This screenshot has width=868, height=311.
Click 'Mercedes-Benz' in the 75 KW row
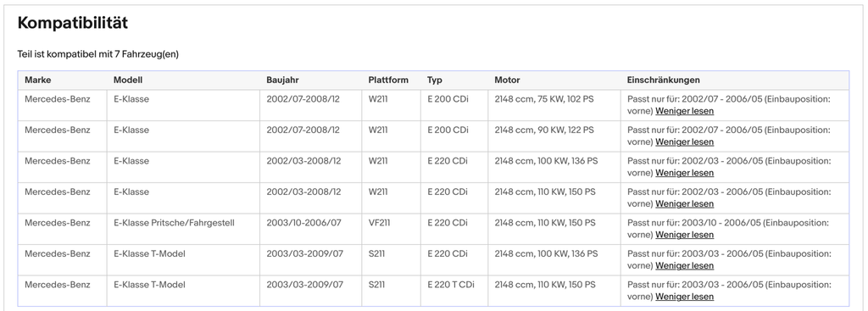click(58, 99)
